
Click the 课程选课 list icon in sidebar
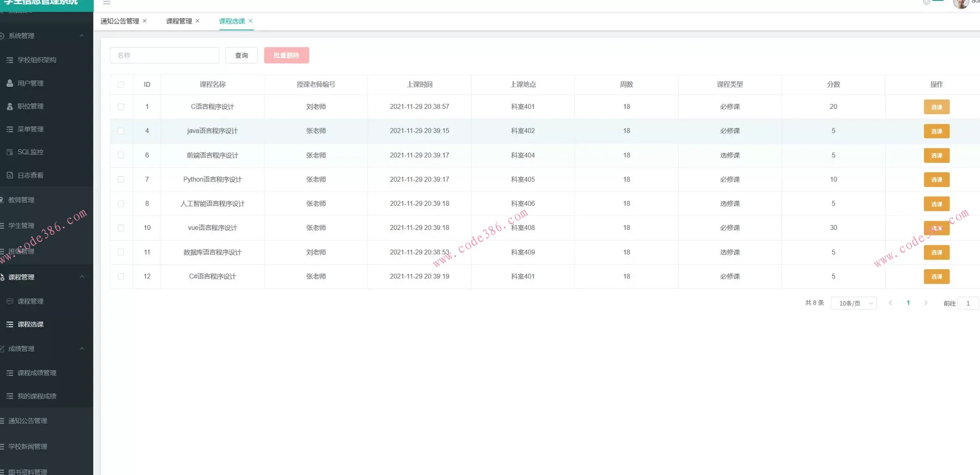(x=10, y=324)
